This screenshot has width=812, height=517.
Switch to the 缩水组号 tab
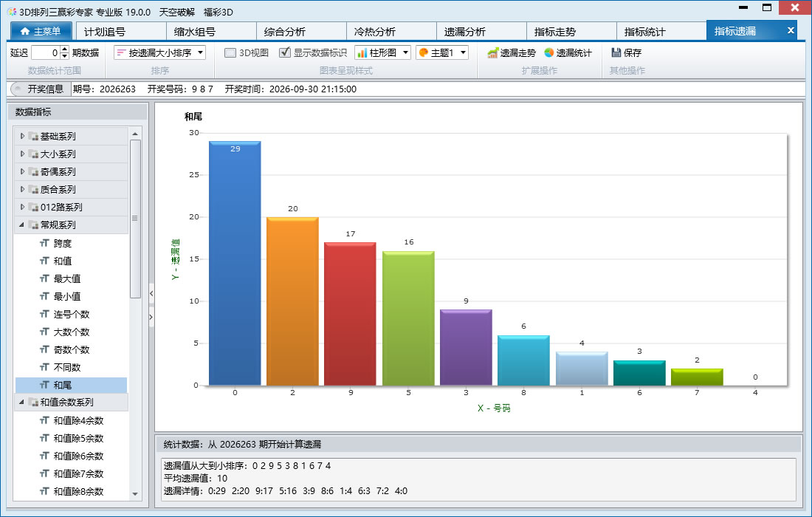pos(211,32)
